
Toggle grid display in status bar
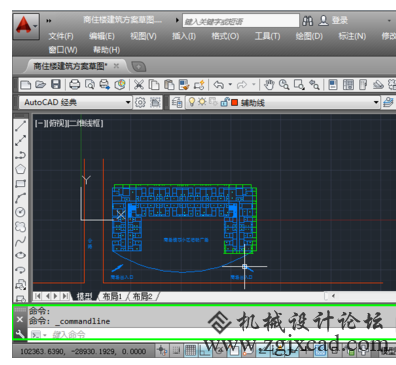[x=190, y=350]
